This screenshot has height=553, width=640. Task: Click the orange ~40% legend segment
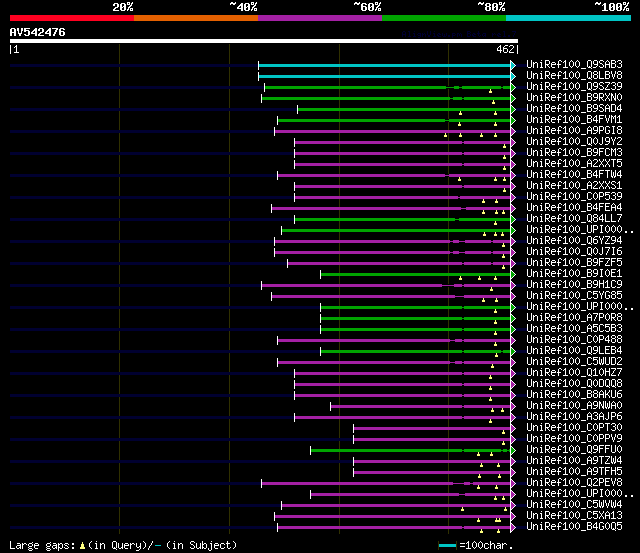click(x=196, y=18)
